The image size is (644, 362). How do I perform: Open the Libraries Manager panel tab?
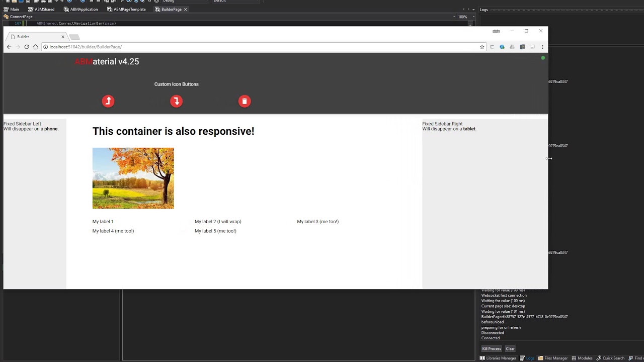[498, 358]
